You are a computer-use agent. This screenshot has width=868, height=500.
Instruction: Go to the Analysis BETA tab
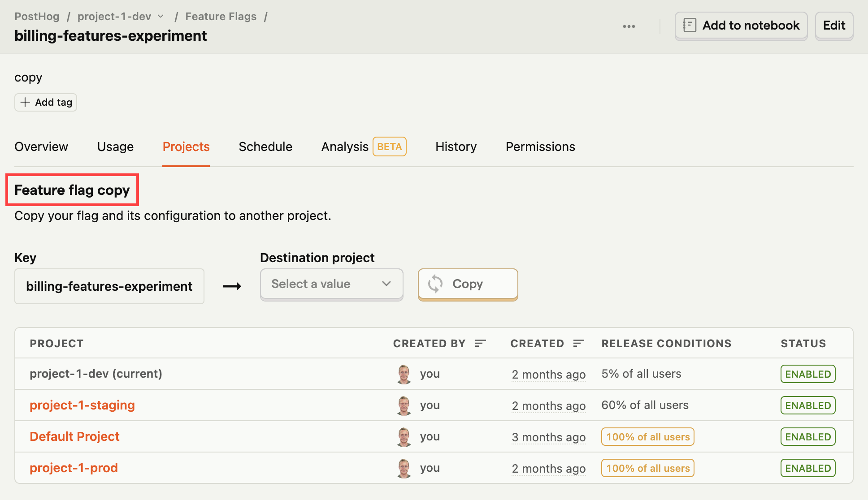pos(364,147)
